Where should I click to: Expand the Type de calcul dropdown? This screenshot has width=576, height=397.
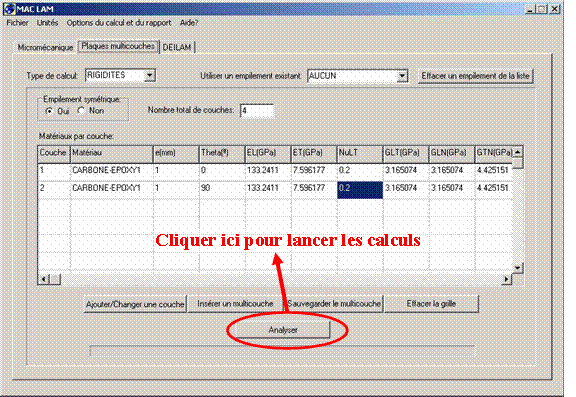point(149,75)
